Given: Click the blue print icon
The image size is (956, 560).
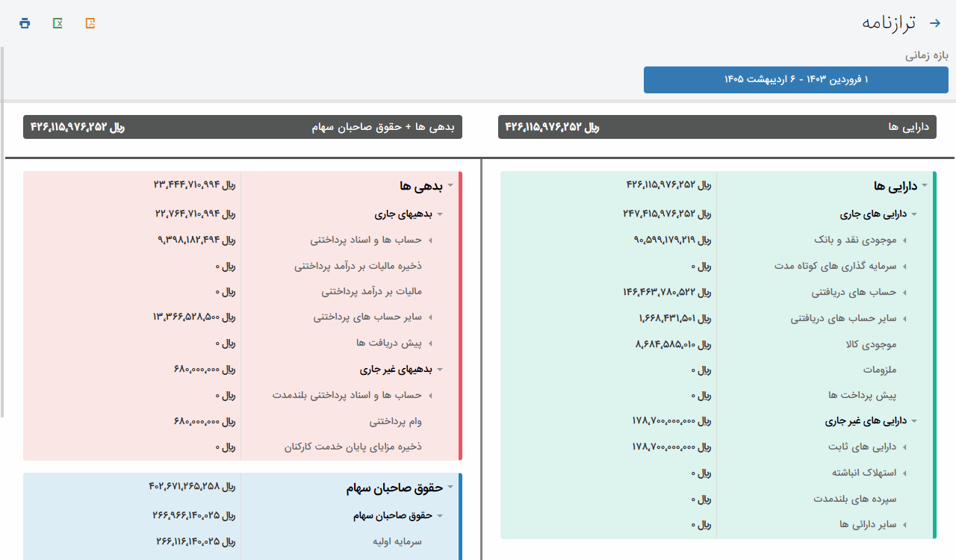Looking at the screenshot, I should (25, 23).
